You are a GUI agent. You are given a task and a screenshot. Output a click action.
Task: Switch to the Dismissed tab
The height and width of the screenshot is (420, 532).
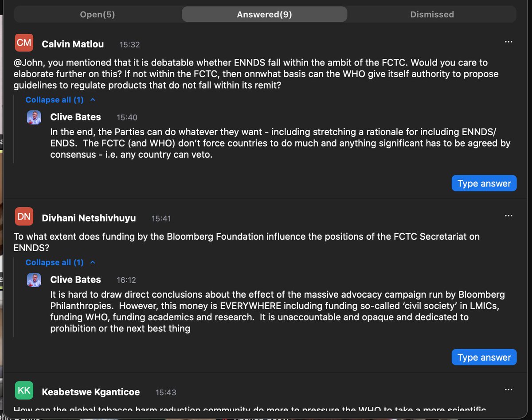[x=432, y=15]
